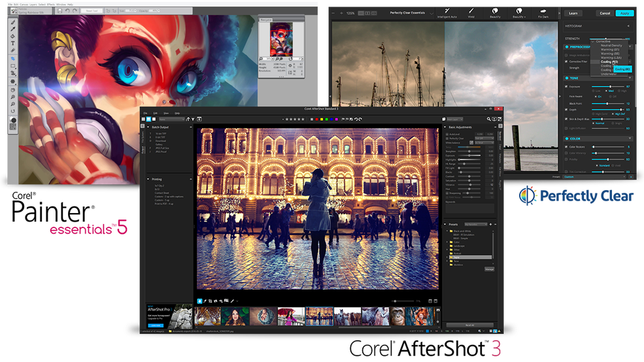Choose the Beautify preset in Perfectly Clear
Screen dimensions: 644x362
pos(495,13)
